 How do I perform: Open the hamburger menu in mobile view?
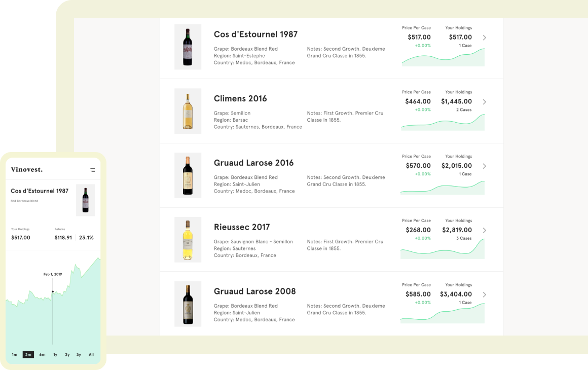point(92,170)
